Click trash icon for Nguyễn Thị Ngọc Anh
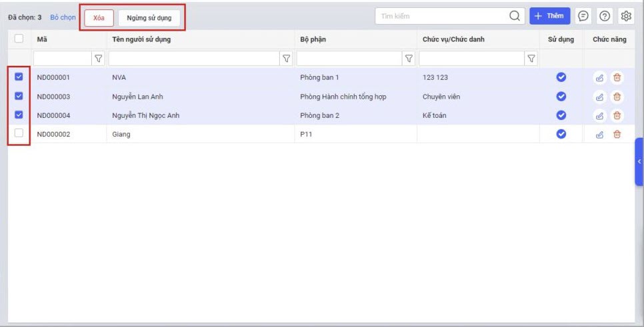The width and height of the screenshot is (644, 327). pos(617,116)
